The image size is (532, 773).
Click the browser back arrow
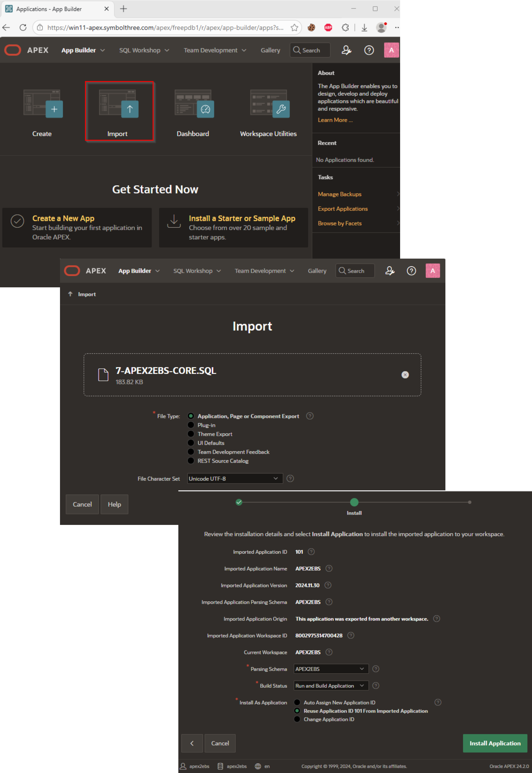click(6, 28)
